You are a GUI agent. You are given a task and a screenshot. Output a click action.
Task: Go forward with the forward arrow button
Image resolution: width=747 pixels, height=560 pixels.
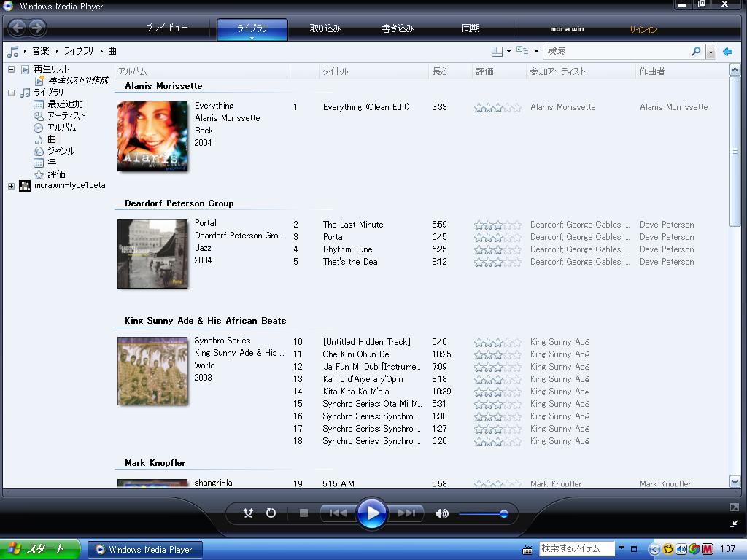pyautogui.click(x=38, y=28)
